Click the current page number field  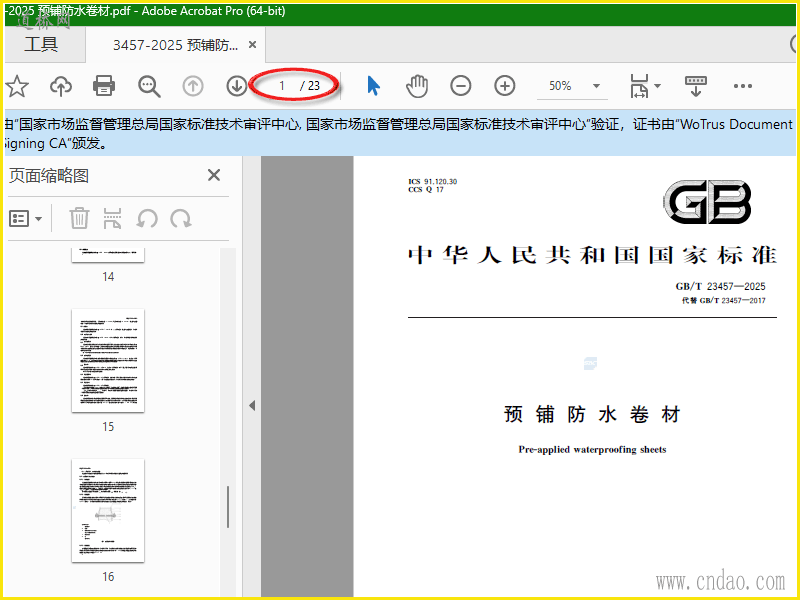(x=281, y=86)
